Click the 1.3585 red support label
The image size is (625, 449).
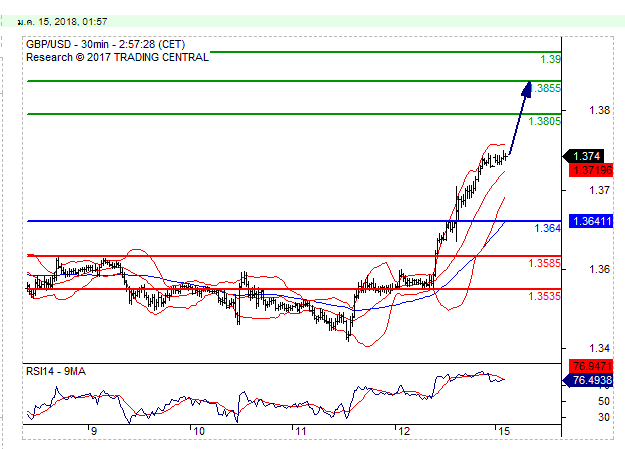click(544, 263)
